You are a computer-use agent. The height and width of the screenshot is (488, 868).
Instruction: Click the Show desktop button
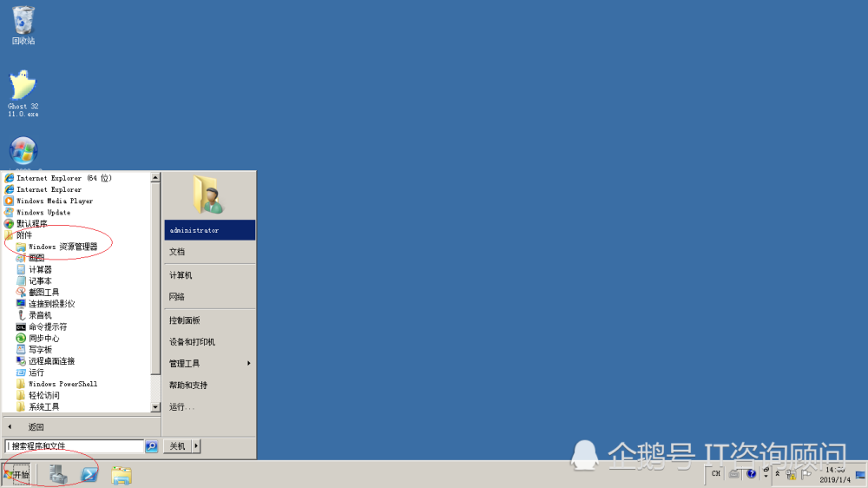click(x=860, y=475)
